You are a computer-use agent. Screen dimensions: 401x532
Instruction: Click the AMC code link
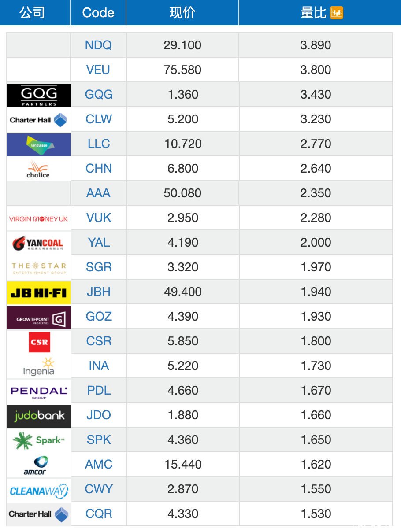coord(99,464)
